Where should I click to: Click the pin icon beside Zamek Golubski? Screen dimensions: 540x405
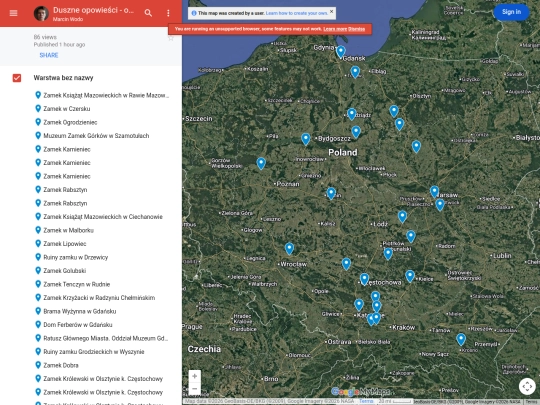pos(38,270)
